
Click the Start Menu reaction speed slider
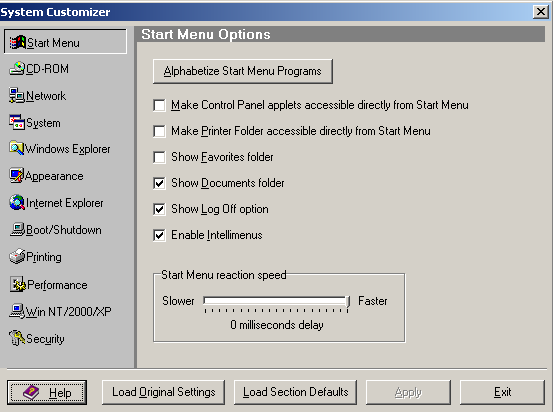click(276, 301)
